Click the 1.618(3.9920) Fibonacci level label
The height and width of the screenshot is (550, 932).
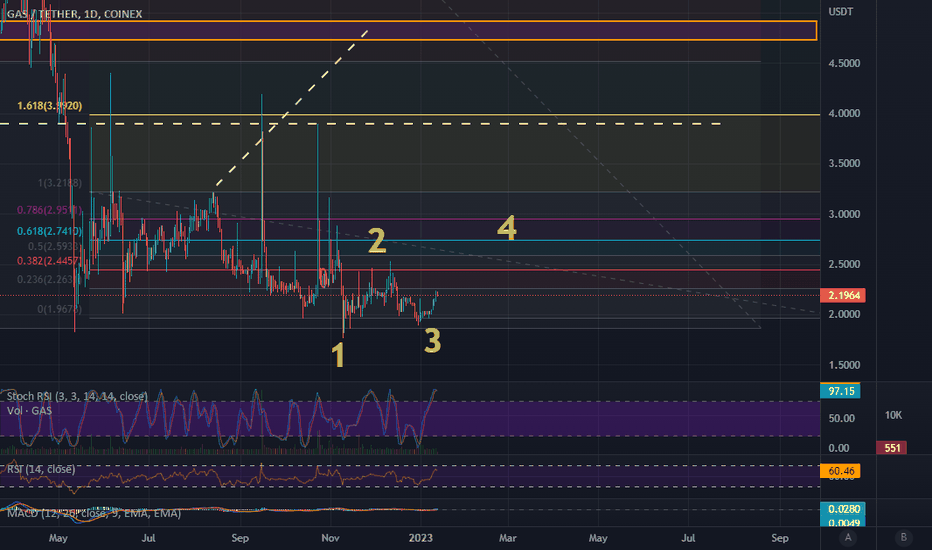tap(49, 106)
